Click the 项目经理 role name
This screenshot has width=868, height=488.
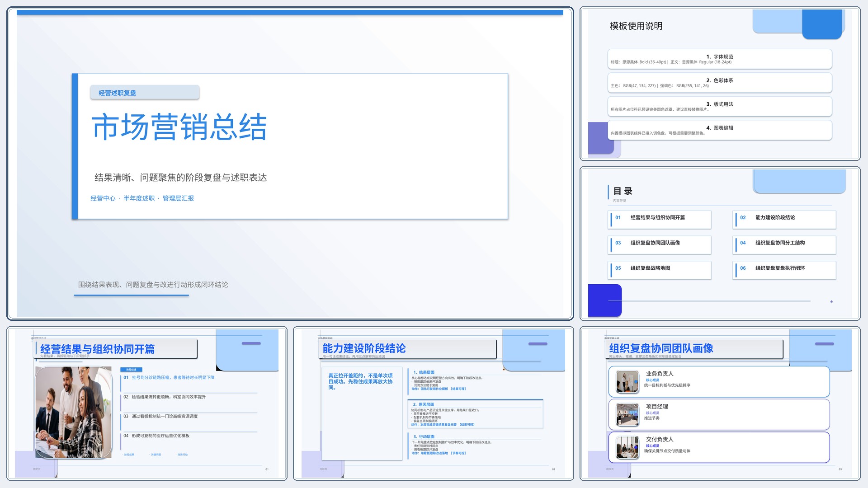tap(657, 407)
